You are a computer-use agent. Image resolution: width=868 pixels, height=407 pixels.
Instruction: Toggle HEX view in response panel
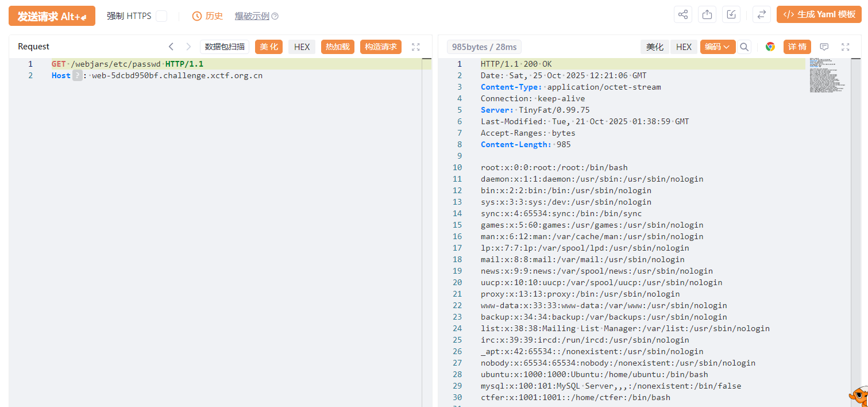(x=684, y=47)
